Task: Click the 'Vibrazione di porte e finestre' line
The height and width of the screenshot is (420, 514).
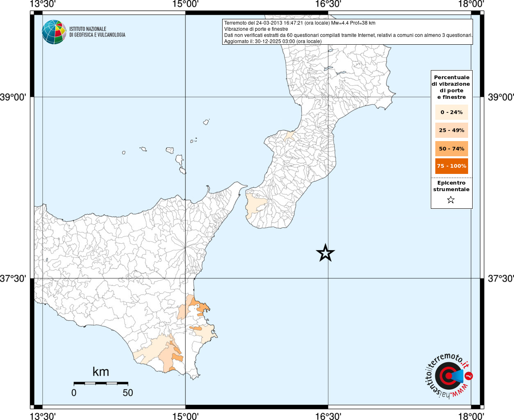Action: coord(256,29)
